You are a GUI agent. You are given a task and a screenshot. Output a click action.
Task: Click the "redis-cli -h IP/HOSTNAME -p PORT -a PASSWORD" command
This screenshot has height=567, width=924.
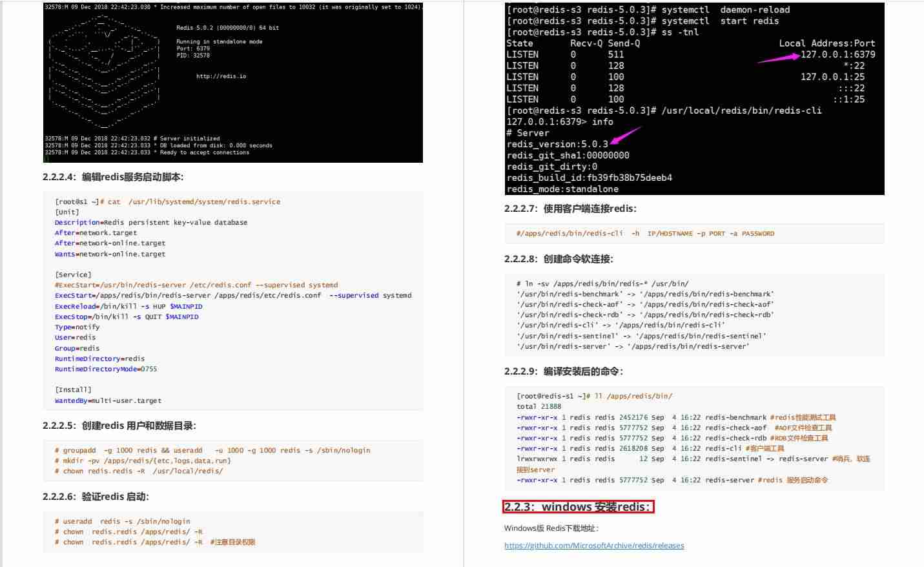645,233
